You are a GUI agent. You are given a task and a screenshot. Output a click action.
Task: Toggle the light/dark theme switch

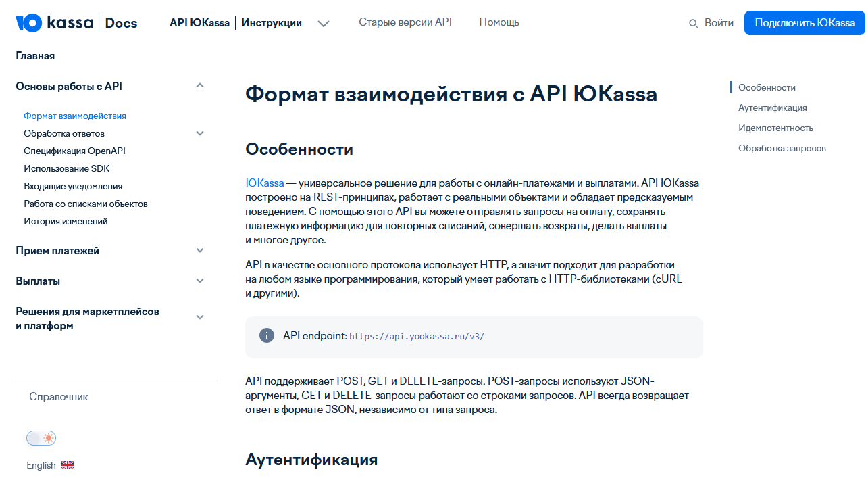41,438
